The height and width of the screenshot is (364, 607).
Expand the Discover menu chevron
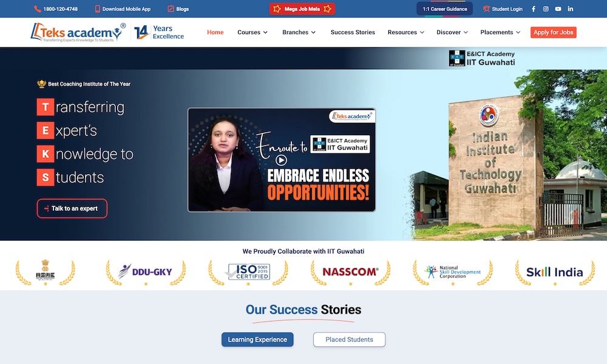(x=465, y=32)
